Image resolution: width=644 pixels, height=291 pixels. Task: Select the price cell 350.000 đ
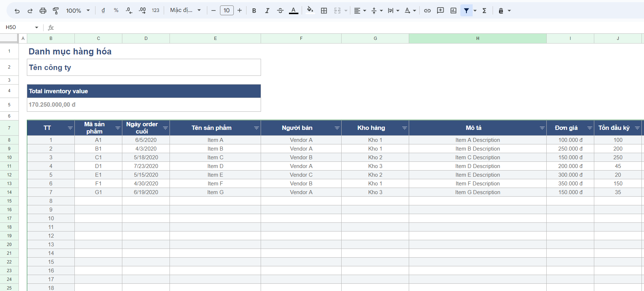(570, 184)
